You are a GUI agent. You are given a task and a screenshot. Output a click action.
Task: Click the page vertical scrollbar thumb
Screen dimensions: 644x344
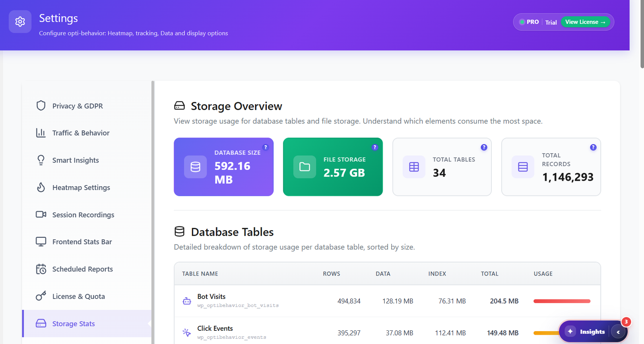coord(642,34)
